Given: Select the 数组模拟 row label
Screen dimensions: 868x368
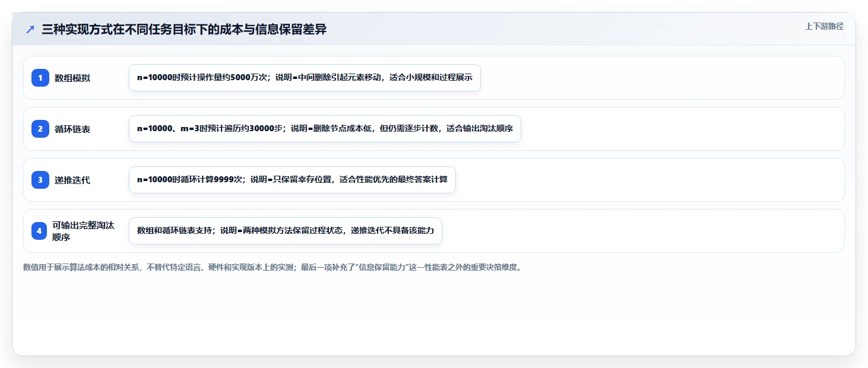Looking at the screenshot, I should 72,78.
